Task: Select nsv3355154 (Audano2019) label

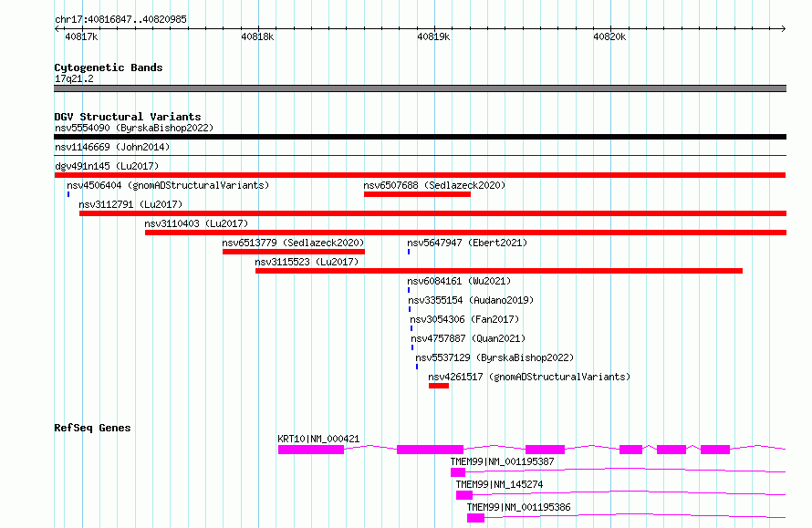Action: (x=471, y=300)
